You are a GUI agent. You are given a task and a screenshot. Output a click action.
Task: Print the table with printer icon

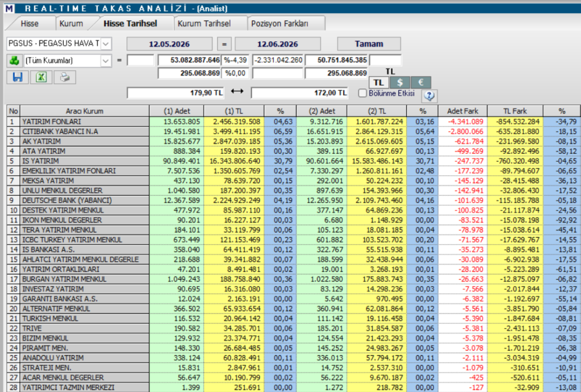[65, 77]
